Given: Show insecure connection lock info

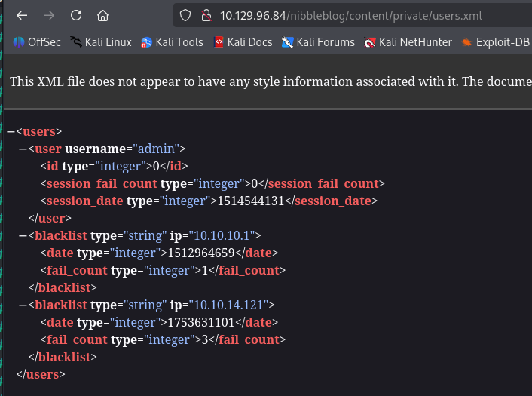Looking at the screenshot, I should tap(206, 15).
